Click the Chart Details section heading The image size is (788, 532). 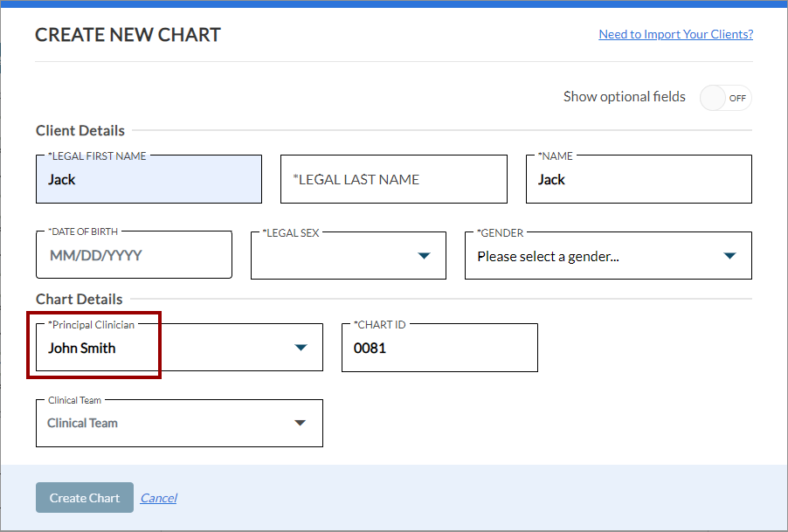(79, 299)
